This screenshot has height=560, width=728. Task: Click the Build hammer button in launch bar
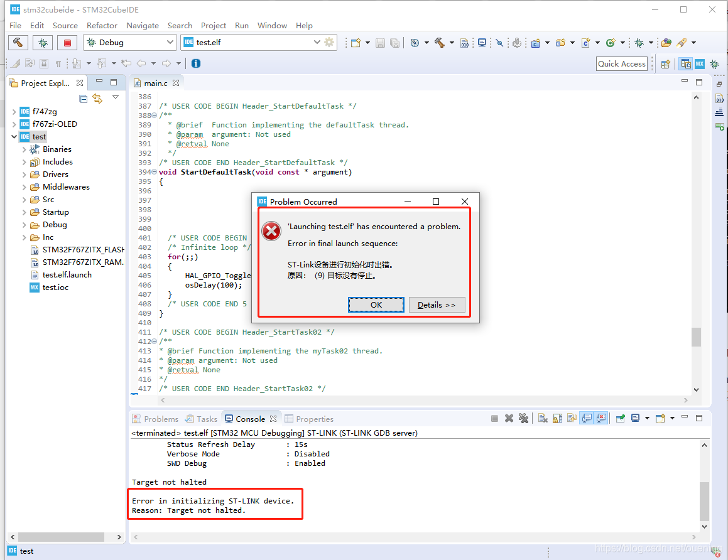pos(18,43)
